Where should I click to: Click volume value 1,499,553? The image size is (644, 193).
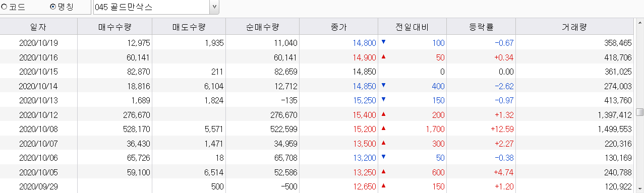click(x=615, y=129)
